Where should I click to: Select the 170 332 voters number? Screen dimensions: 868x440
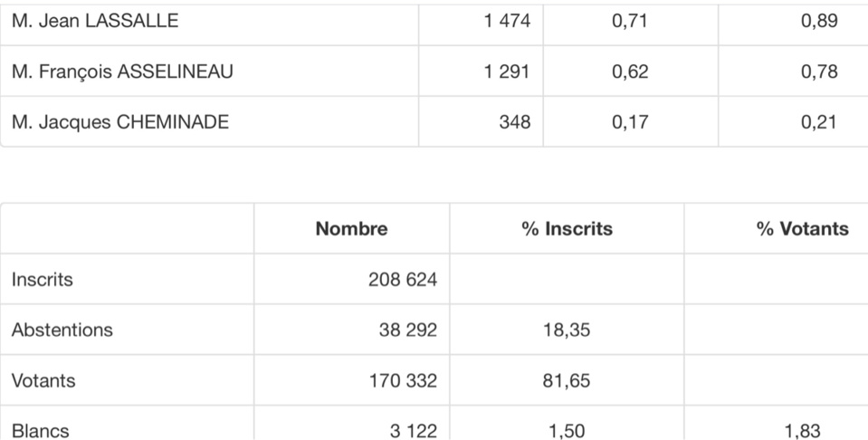coord(402,381)
